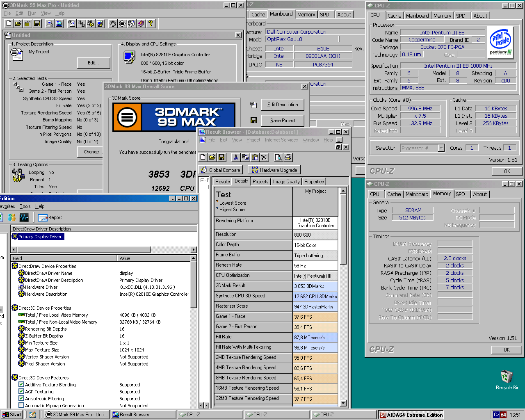Click the Print icon in Result Browser toolbar

point(288,157)
